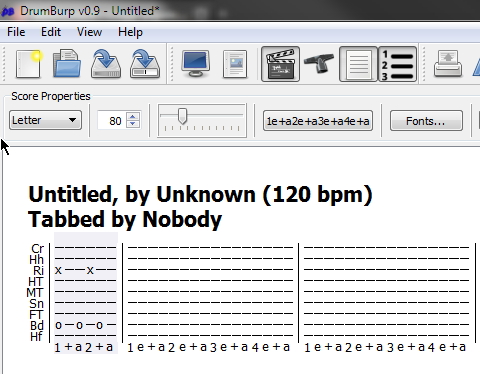Click the page image export icon
480x374 pixels.
click(235, 64)
